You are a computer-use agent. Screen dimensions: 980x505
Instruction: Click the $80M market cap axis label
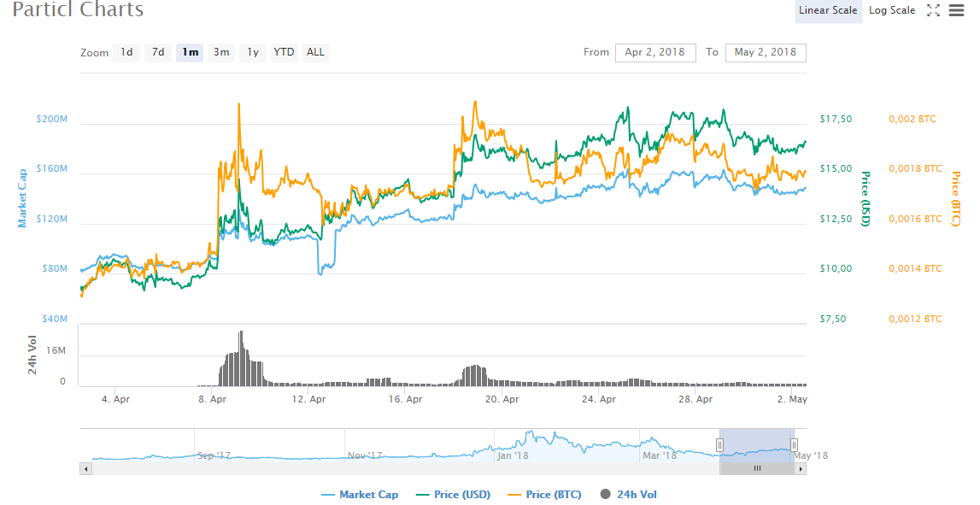coord(55,269)
